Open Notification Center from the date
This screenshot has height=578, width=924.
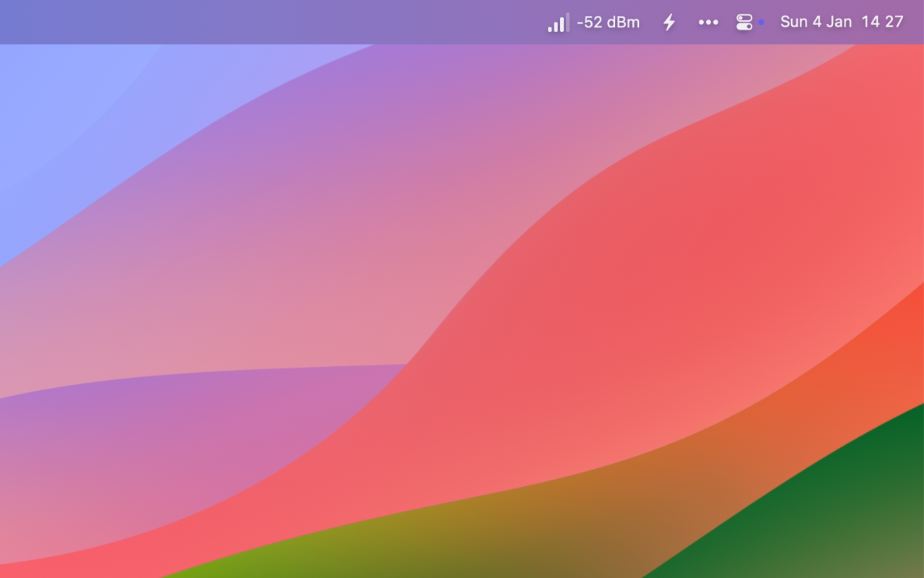(816, 22)
